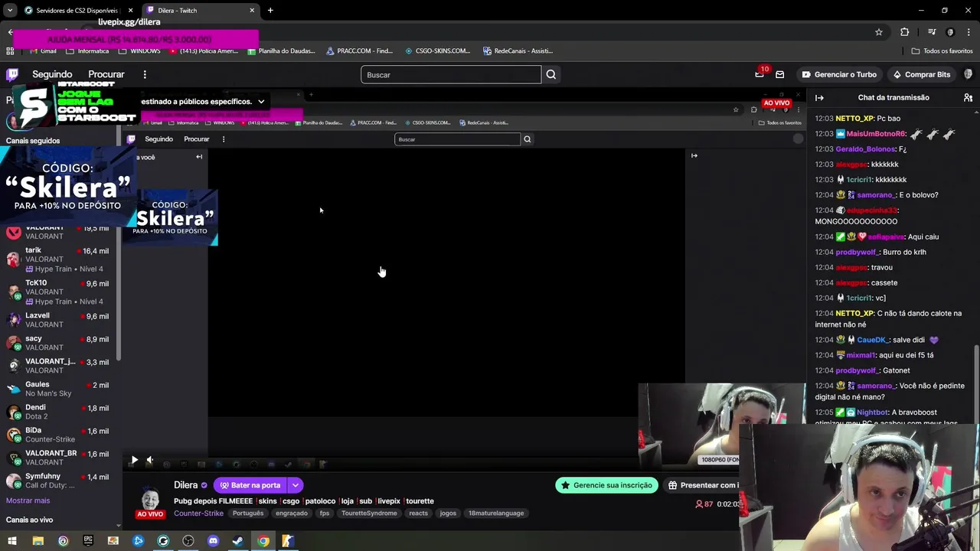Open Dilera's channel avatar

150,497
